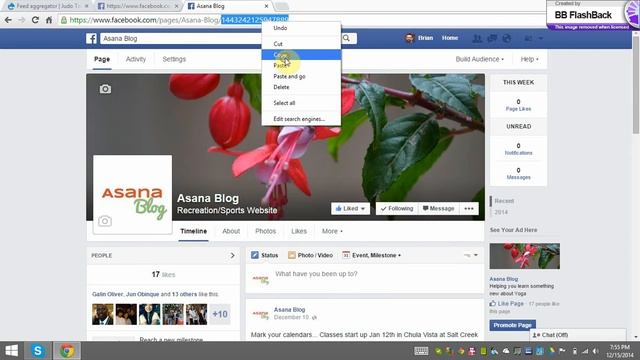The image size is (640, 360).
Task: Switch to the About tab
Action: coord(231,231)
